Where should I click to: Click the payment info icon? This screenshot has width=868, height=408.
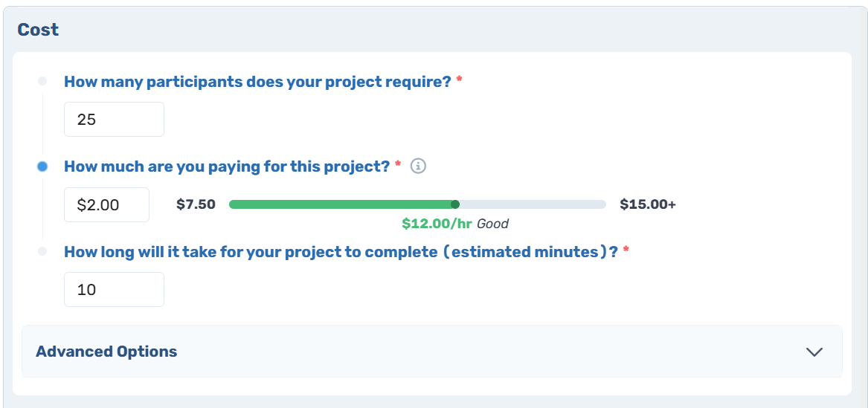coord(419,165)
